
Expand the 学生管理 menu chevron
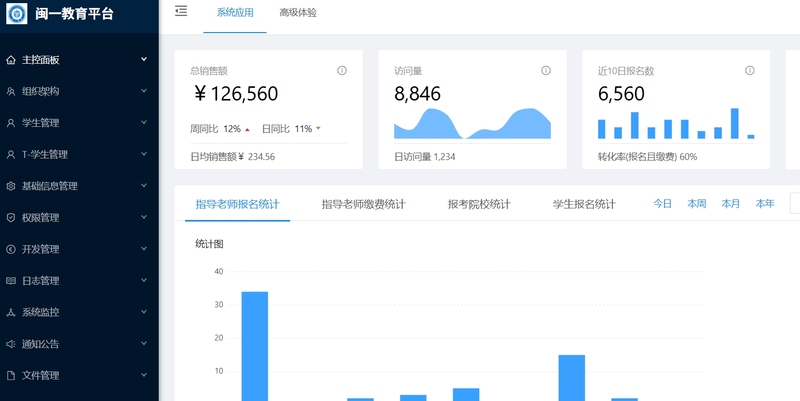[x=144, y=122]
